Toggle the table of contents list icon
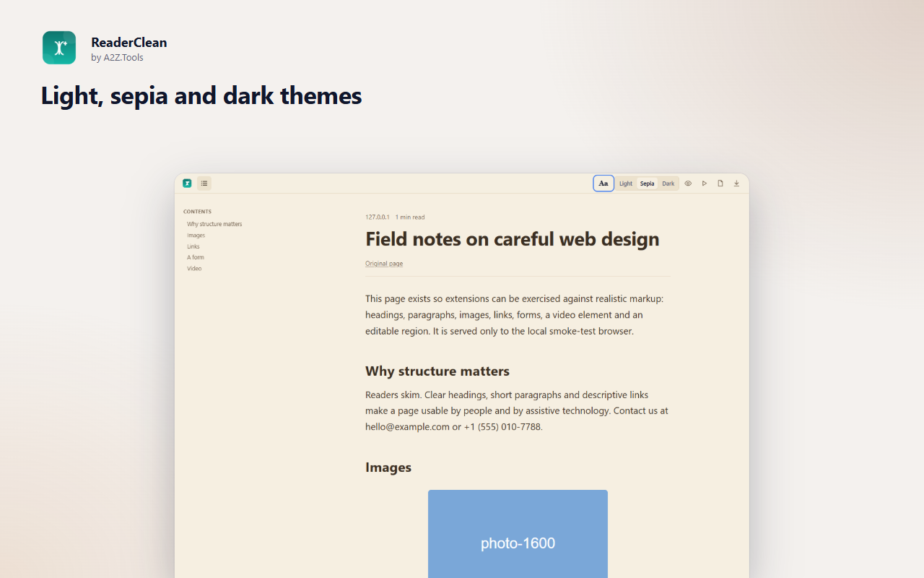The width and height of the screenshot is (924, 578). click(204, 184)
